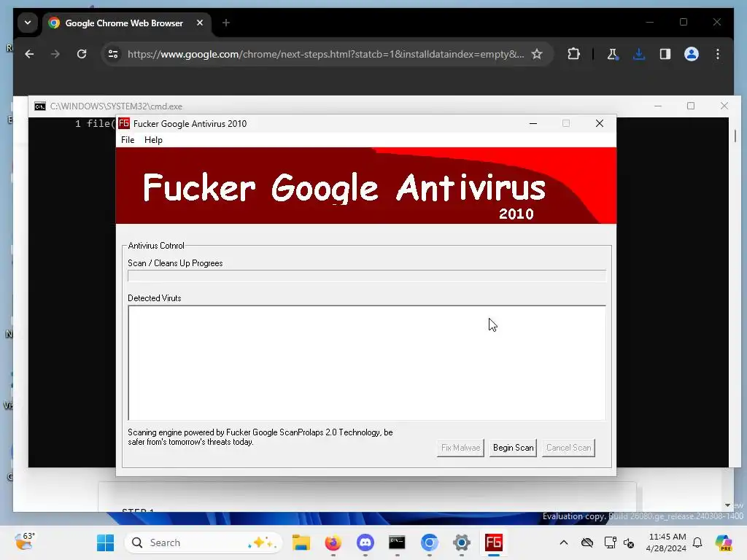Viewport: 747px width, 560px height.
Task: Show hidden system tray icons
Action: (x=564, y=542)
